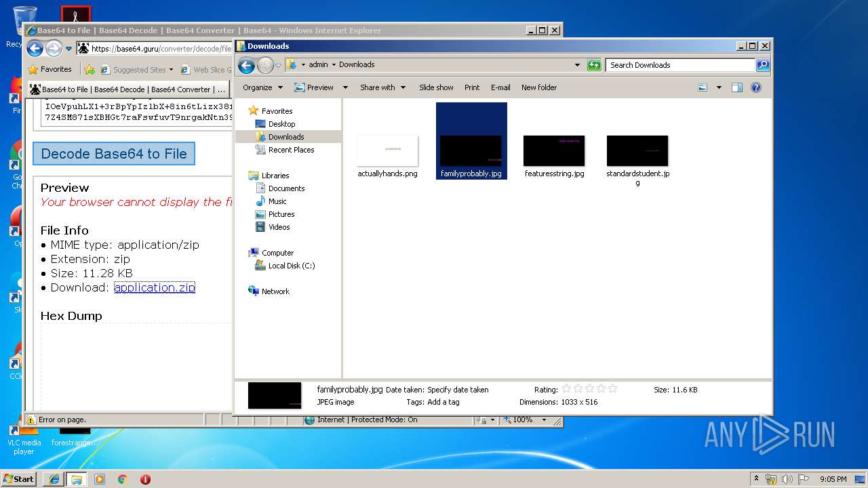The height and width of the screenshot is (488, 868).
Task: Open the address bar history dropdown
Action: coord(577,65)
